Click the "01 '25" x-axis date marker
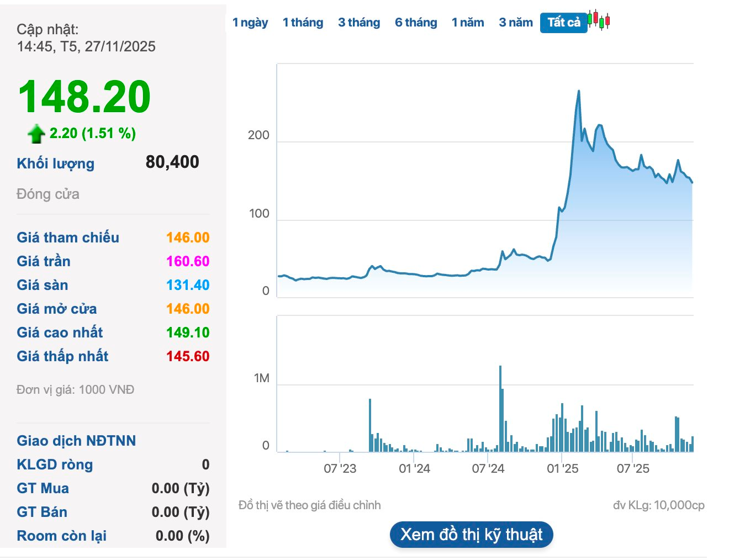 click(x=562, y=469)
